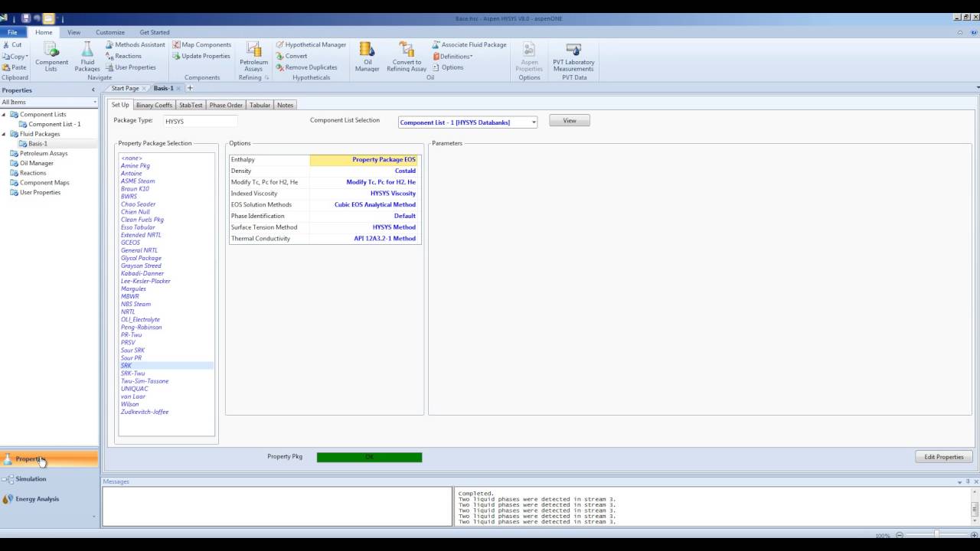Image resolution: width=980 pixels, height=551 pixels.
Task: Open the Phase Order tab
Action: [226, 105]
